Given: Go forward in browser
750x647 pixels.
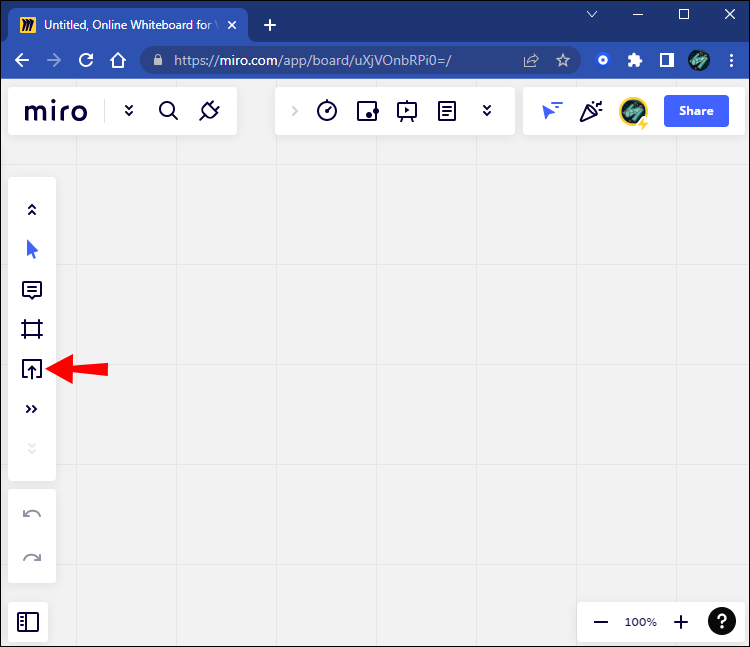Looking at the screenshot, I should pos(54,60).
